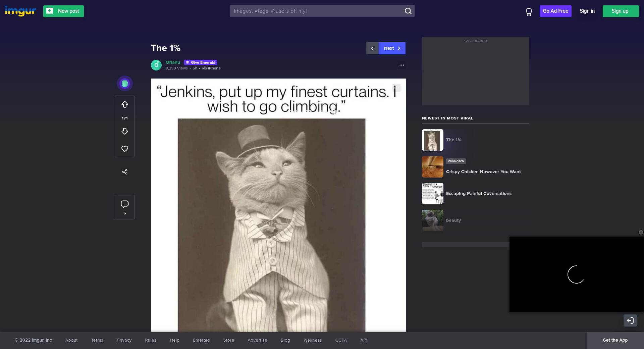The height and width of the screenshot is (349, 644).
Task: Click Give Emerald badge
Action: point(201,62)
